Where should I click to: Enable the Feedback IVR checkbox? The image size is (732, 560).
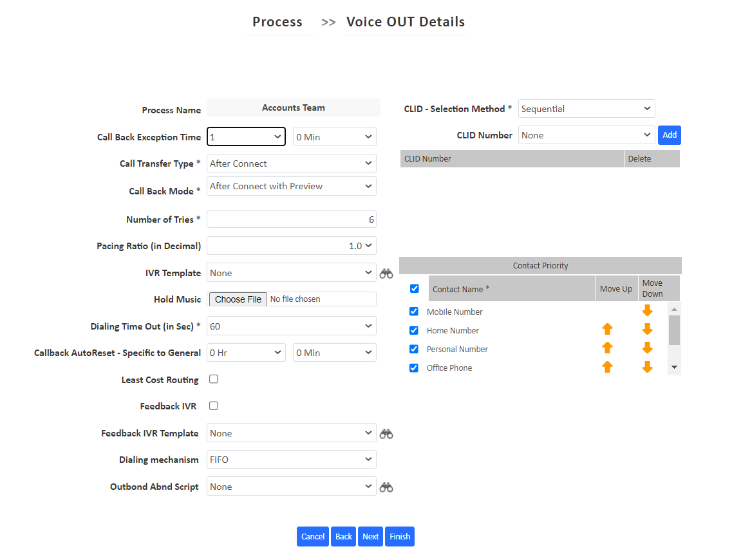pos(213,406)
